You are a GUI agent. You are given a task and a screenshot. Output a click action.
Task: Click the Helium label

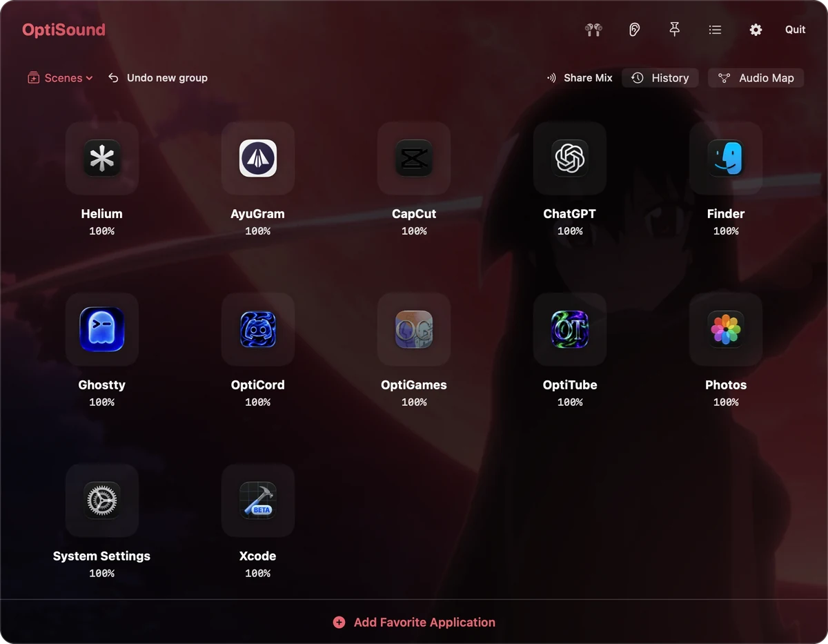click(102, 214)
